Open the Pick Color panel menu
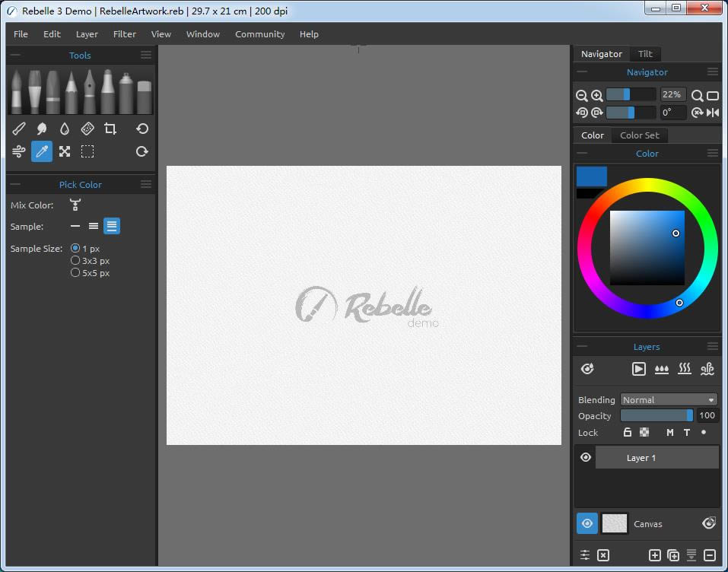The height and width of the screenshot is (572, 728). 146,184
